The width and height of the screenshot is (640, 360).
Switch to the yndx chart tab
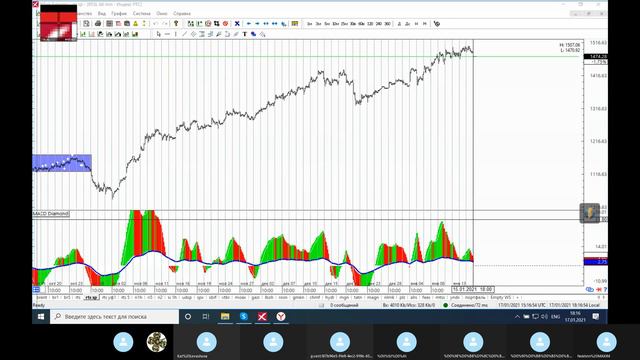[455, 298]
